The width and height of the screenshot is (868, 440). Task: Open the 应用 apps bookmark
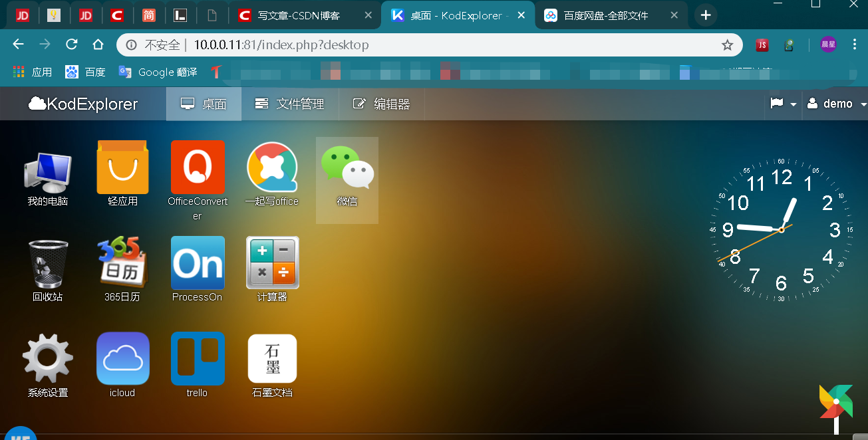pos(32,72)
